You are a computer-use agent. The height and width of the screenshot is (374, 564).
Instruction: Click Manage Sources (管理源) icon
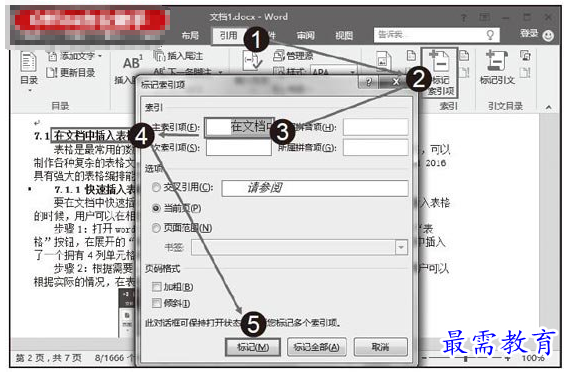(x=279, y=55)
